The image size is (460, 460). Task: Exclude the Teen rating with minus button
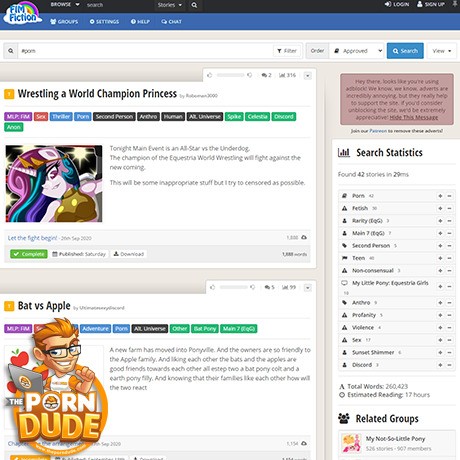coord(449,258)
